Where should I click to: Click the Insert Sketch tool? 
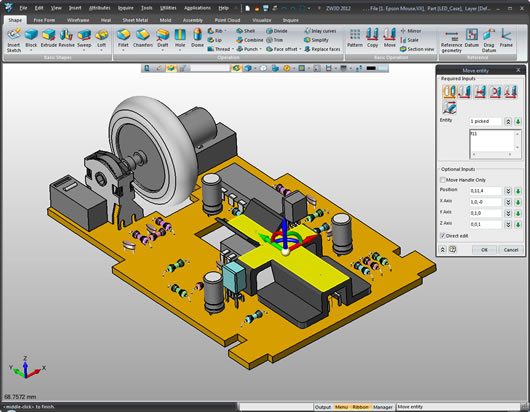tap(14, 40)
